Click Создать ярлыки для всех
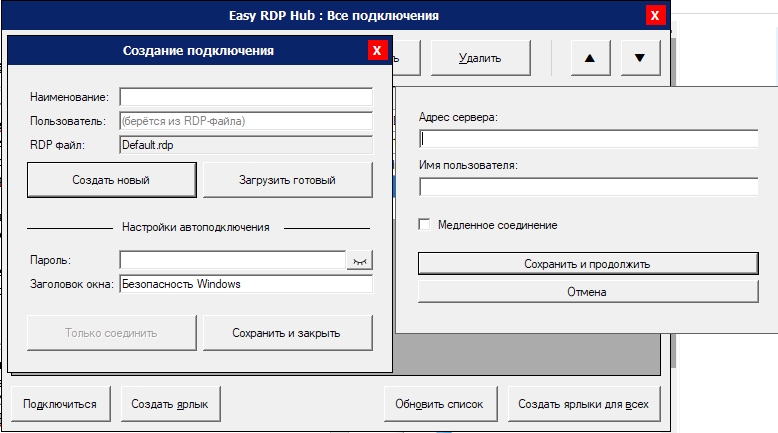The width and height of the screenshot is (778, 433). pyautogui.click(x=584, y=404)
